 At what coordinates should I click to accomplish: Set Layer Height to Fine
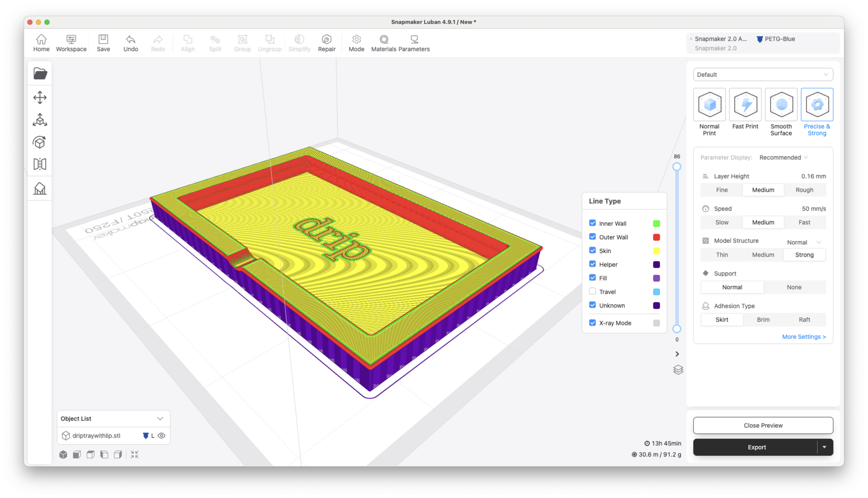pos(722,190)
